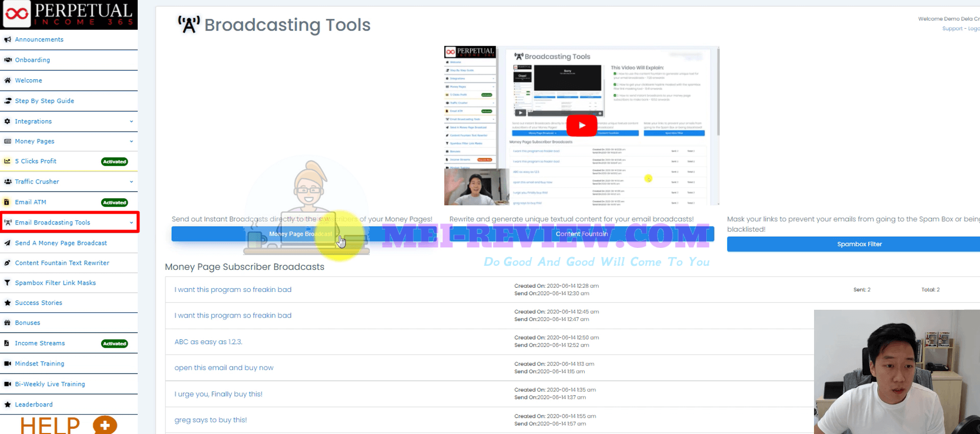Click the Announcements megaphone icon
This screenshot has width=980, height=434.
tap(8, 39)
